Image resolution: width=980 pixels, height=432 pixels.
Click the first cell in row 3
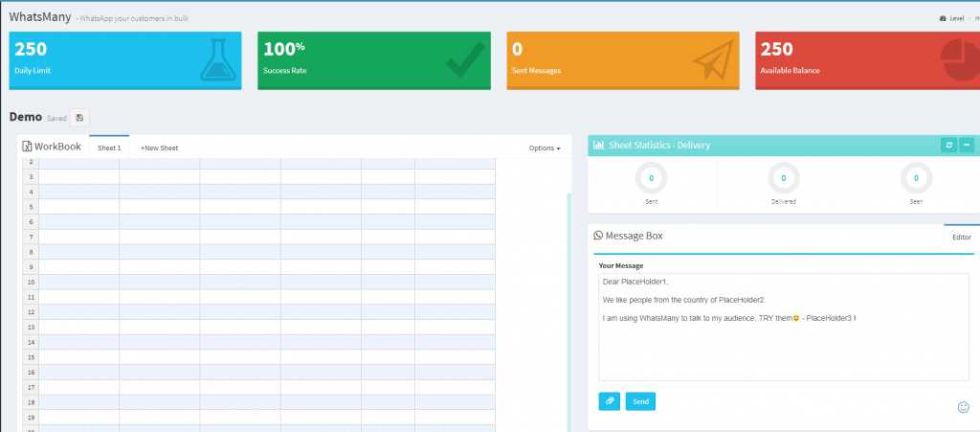point(79,176)
